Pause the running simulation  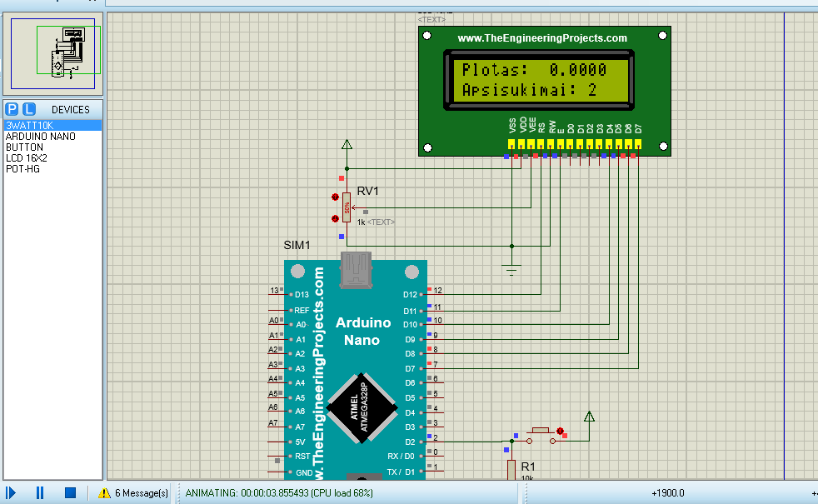click(x=40, y=493)
